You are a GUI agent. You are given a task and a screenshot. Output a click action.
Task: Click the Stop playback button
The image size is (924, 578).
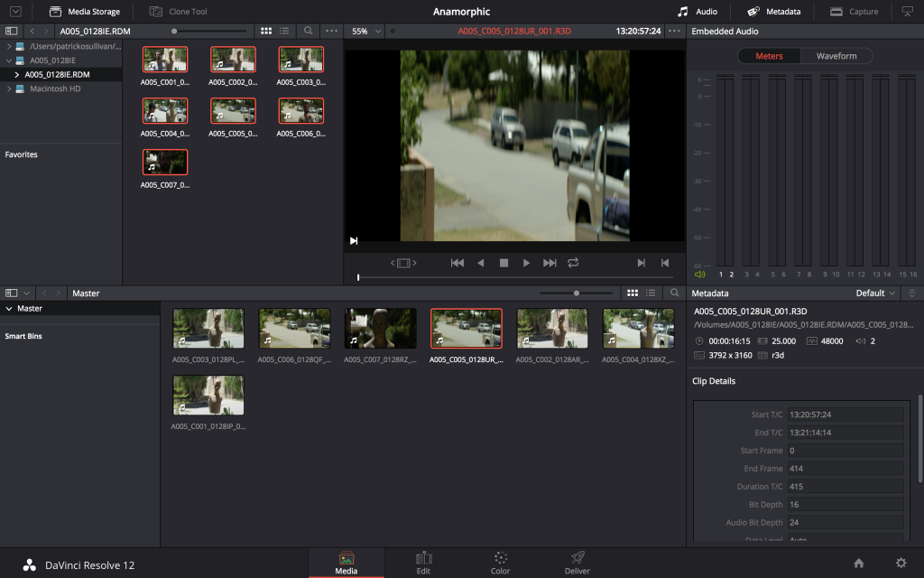point(504,263)
